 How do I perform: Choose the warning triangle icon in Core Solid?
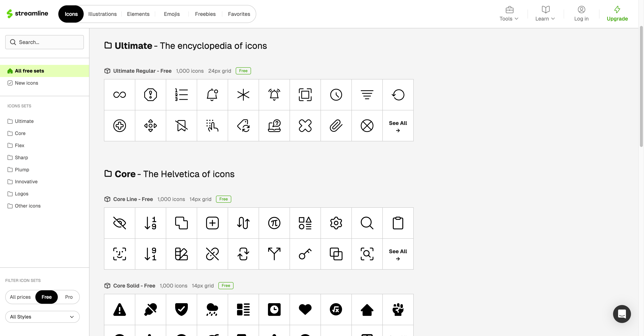click(119, 310)
